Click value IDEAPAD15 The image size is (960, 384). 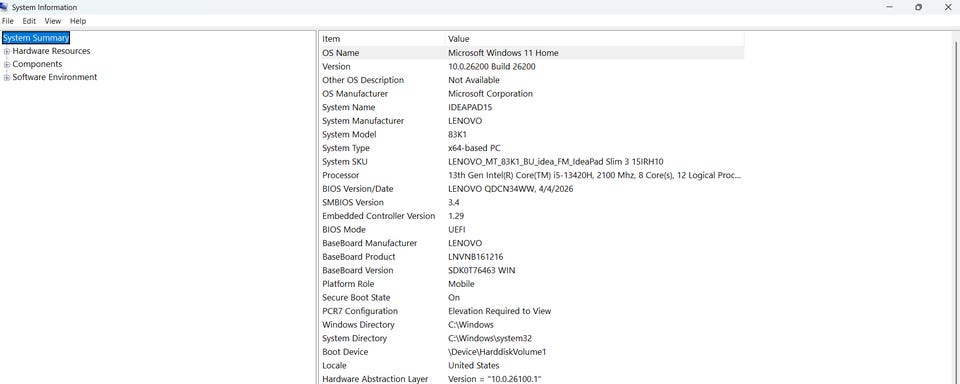[470, 107]
